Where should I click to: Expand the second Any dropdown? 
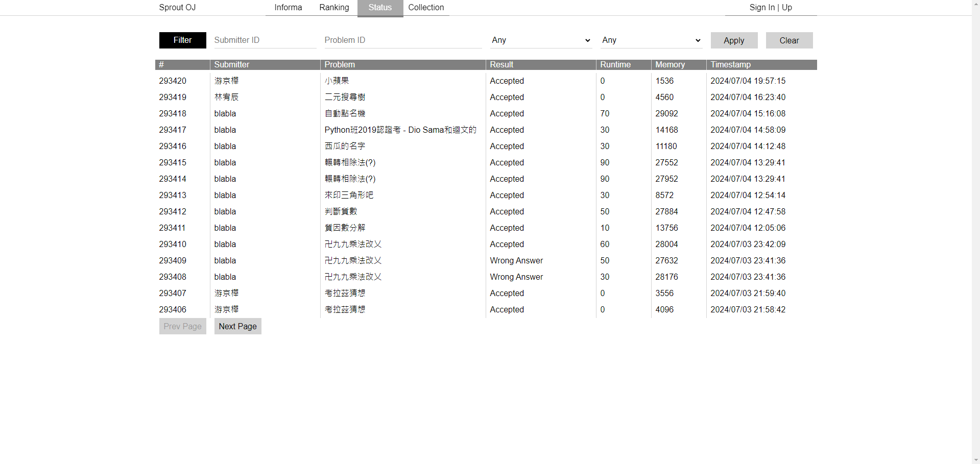651,40
